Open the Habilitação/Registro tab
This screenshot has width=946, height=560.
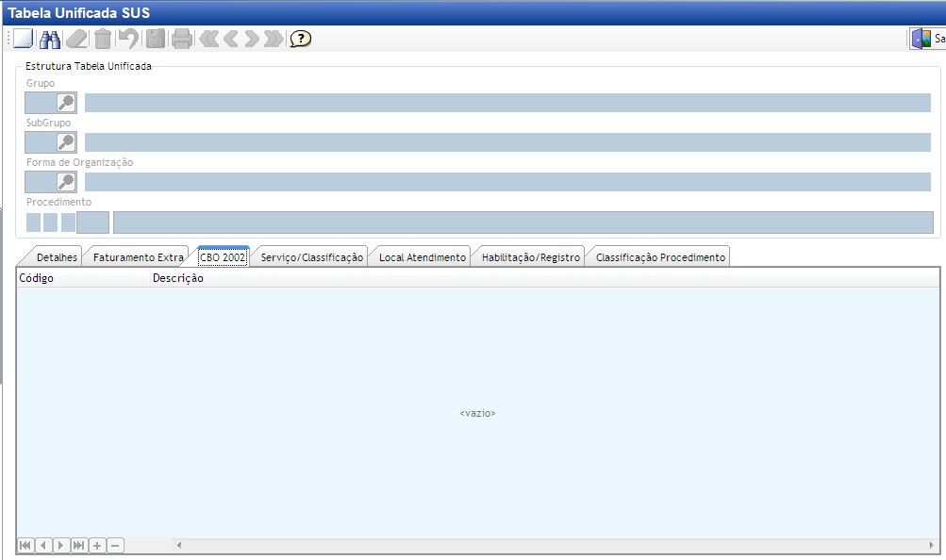point(531,257)
